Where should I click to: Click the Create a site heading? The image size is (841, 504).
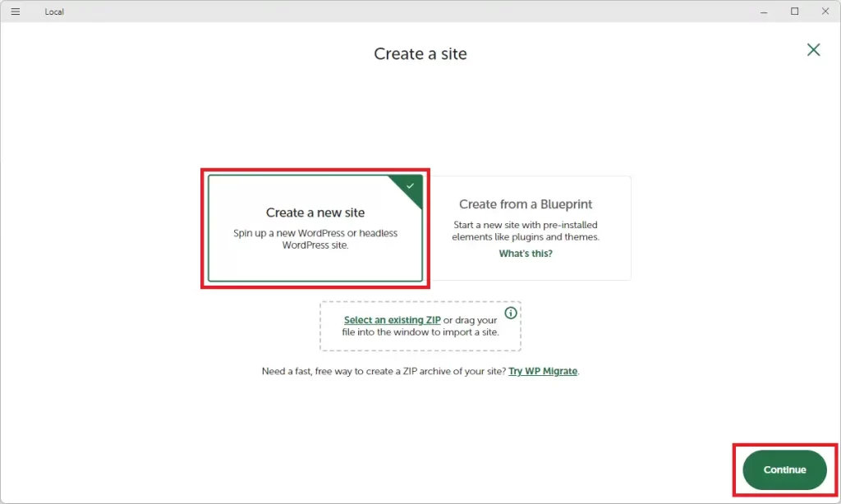click(x=420, y=54)
